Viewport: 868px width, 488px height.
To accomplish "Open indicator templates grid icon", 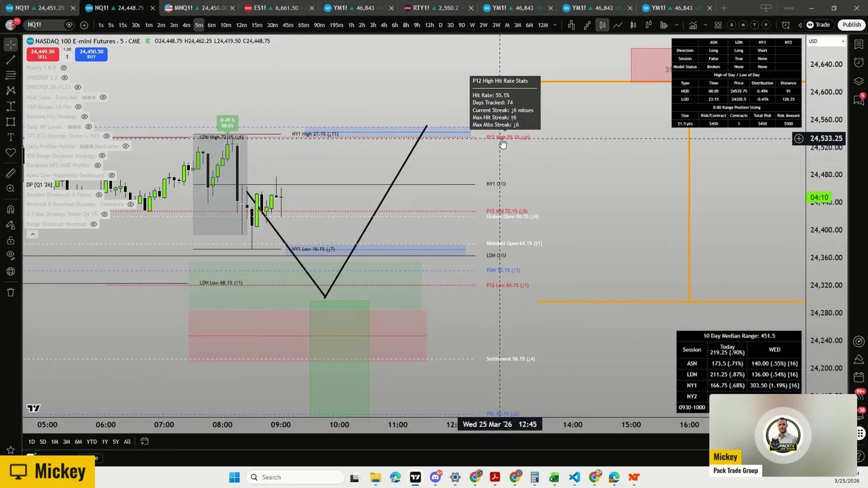I will pos(718,25).
